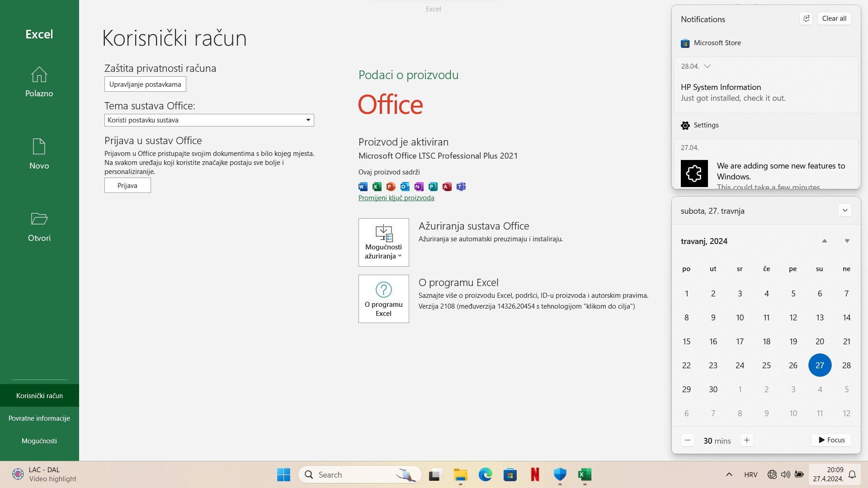Open LAC - DAL widget on taskbar

point(44,474)
